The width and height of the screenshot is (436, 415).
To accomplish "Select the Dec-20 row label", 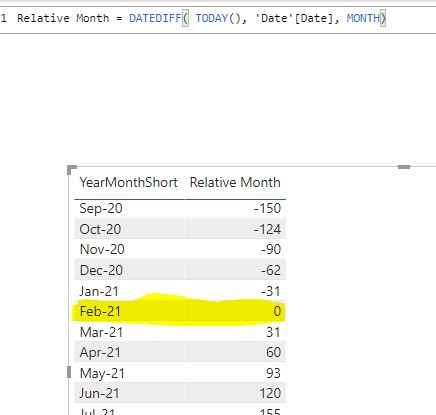I will pyautogui.click(x=101, y=270).
